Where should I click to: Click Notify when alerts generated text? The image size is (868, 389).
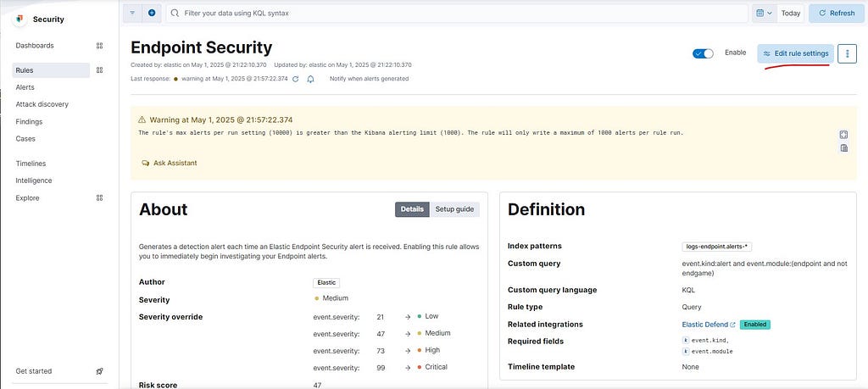(x=370, y=79)
